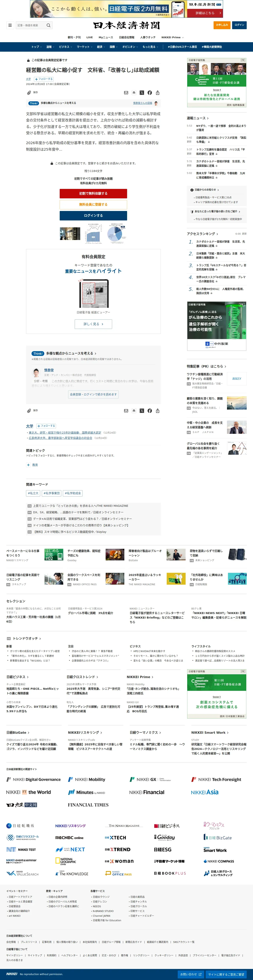
Task: Click the NIKKEI Asia logo
Action: tap(205, 792)
